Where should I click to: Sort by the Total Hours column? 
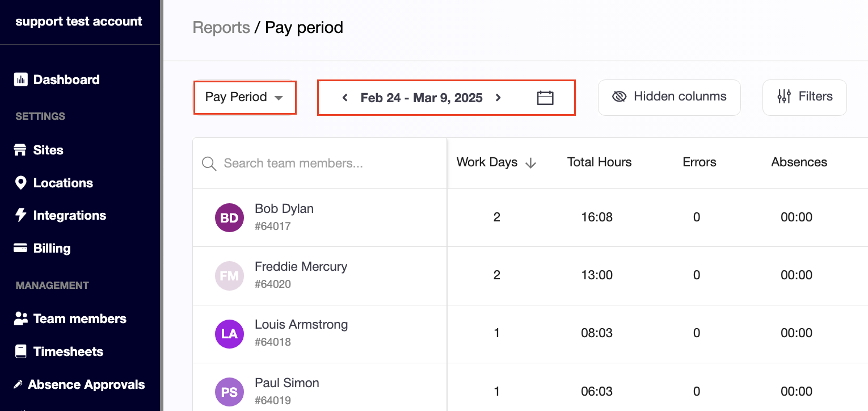click(x=599, y=162)
